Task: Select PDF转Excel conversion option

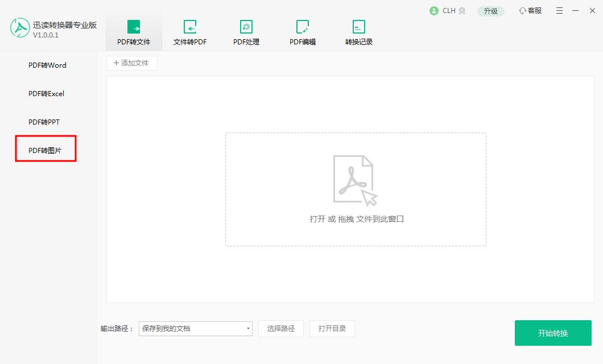Action: point(46,93)
